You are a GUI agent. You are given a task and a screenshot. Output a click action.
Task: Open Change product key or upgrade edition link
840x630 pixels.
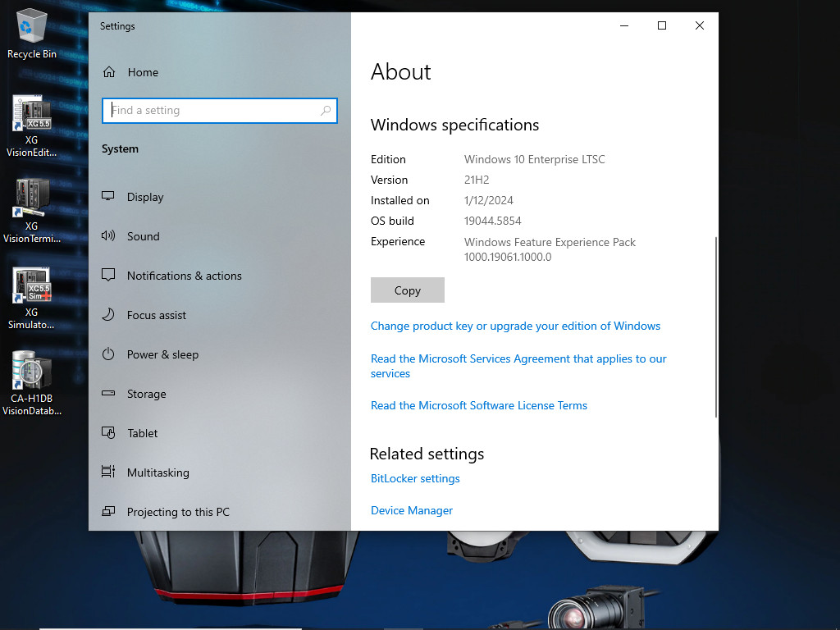(x=515, y=326)
